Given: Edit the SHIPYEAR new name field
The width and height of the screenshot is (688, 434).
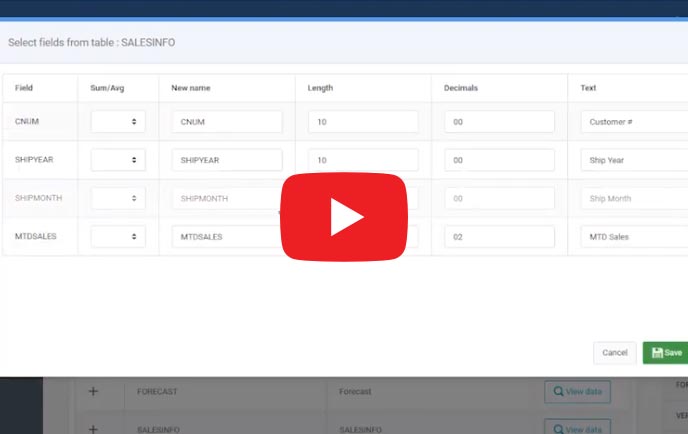Looking at the screenshot, I should pyautogui.click(x=227, y=160).
